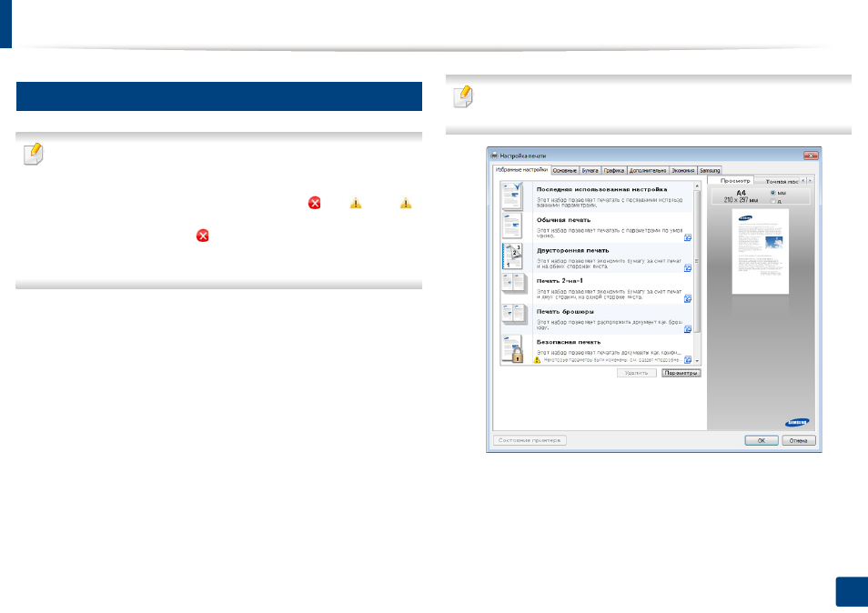Choose the Двусторонняя печать preset icon
Image resolution: width=868 pixels, height=613 pixels.
(x=512, y=256)
